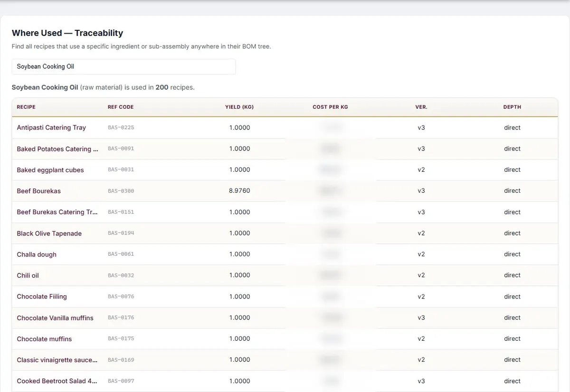Viewport: 570px width, 392px height.
Task: Click the DEPTH column header
Action: pos(512,107)
